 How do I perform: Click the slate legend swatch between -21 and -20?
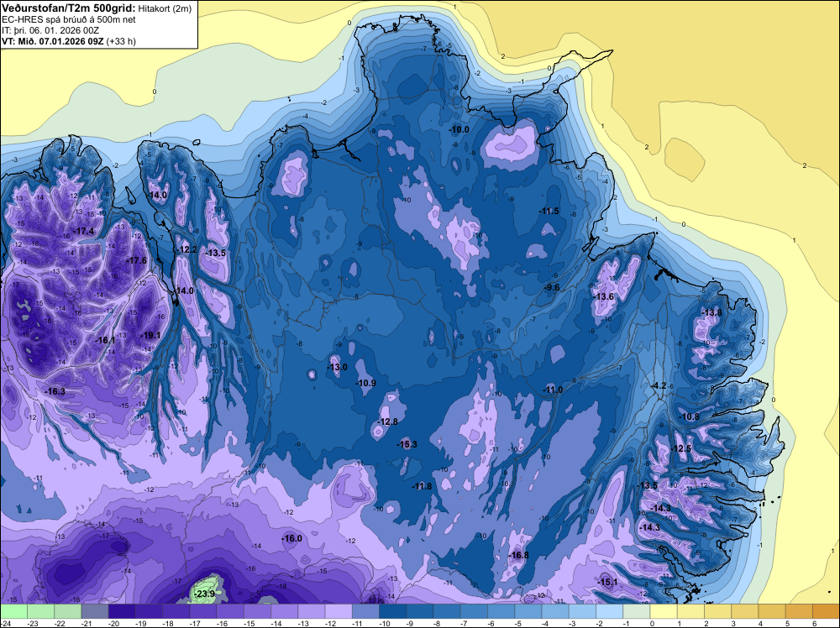click(95, 611)
